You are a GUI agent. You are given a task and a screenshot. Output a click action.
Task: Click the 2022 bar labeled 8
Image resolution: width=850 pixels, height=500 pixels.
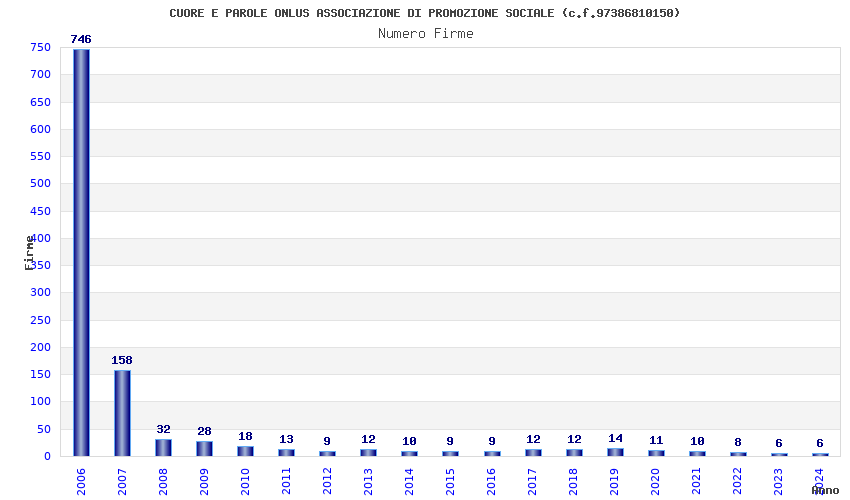[738, 454]
